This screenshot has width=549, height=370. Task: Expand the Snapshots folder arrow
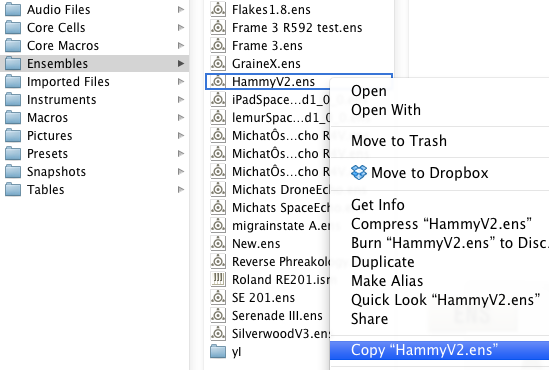pyautogui.click(x=181, y=172)
